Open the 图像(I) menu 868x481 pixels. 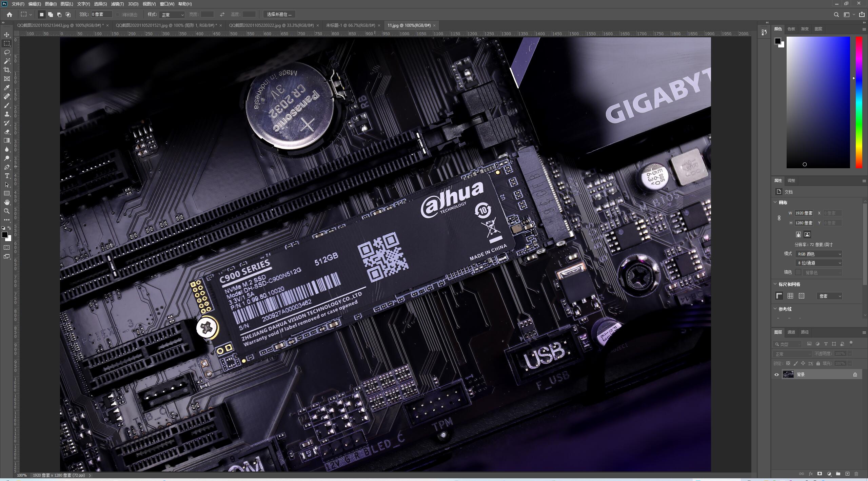(x=51, y=4)
